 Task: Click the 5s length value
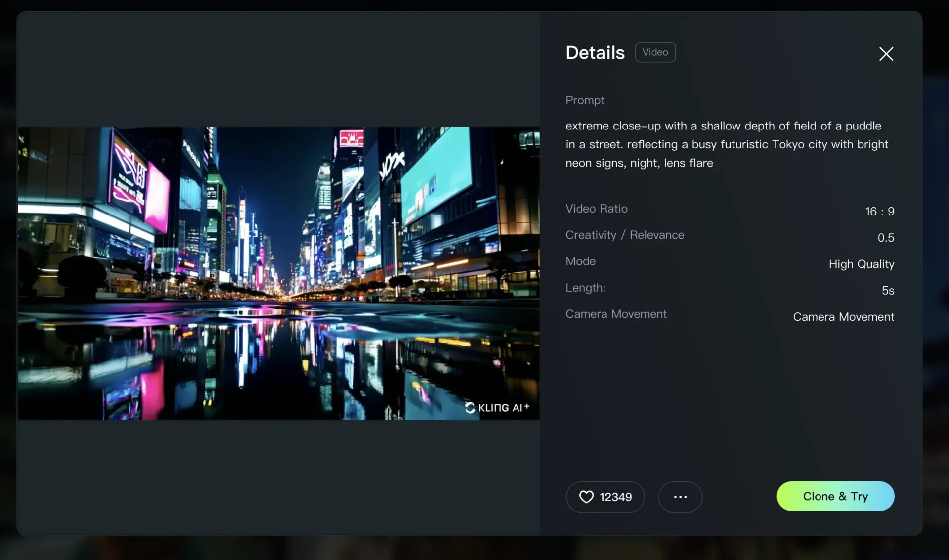[888, 291]
